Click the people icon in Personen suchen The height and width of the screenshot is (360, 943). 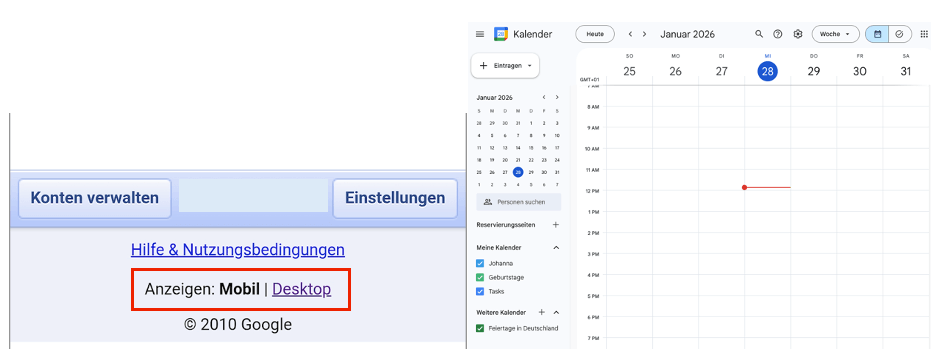pos(488,203)
